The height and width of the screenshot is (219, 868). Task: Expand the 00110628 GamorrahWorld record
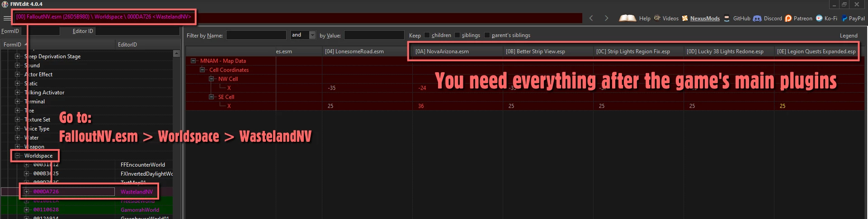(x=26, y=210)
